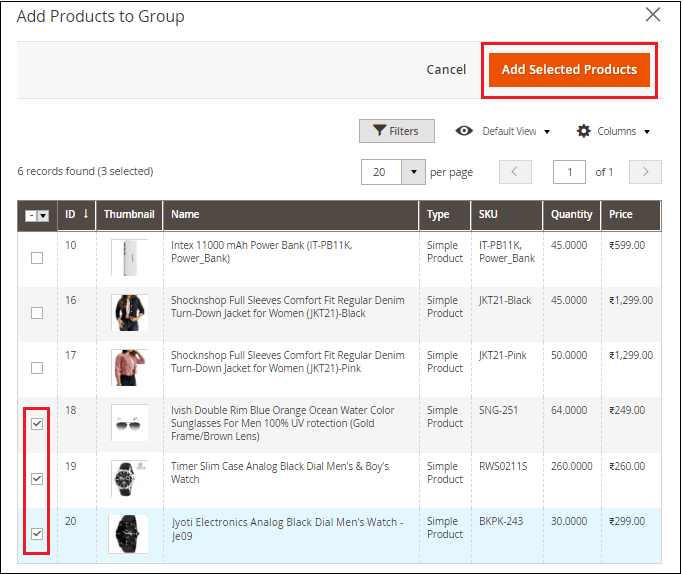This screenshot has width=683, height=574.
Task: Sort by Price column header
Action: pos(631,214)
